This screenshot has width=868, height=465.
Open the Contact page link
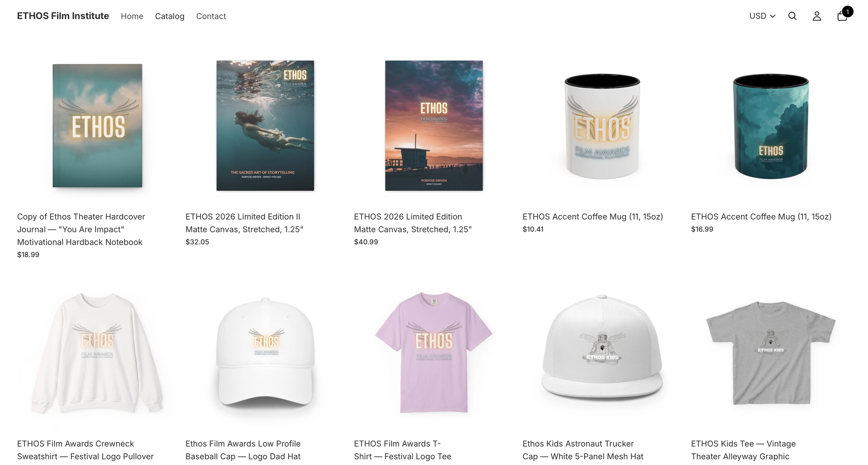pos(211,16)
